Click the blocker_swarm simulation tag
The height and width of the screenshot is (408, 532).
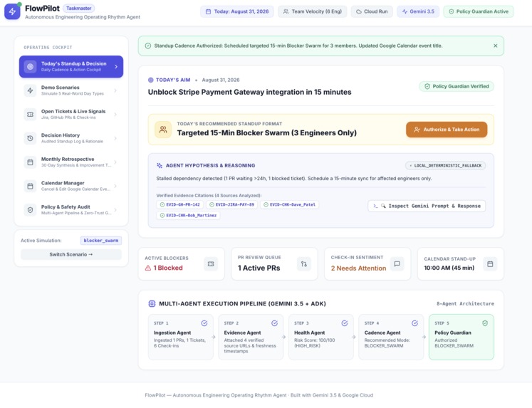point(100,241)
